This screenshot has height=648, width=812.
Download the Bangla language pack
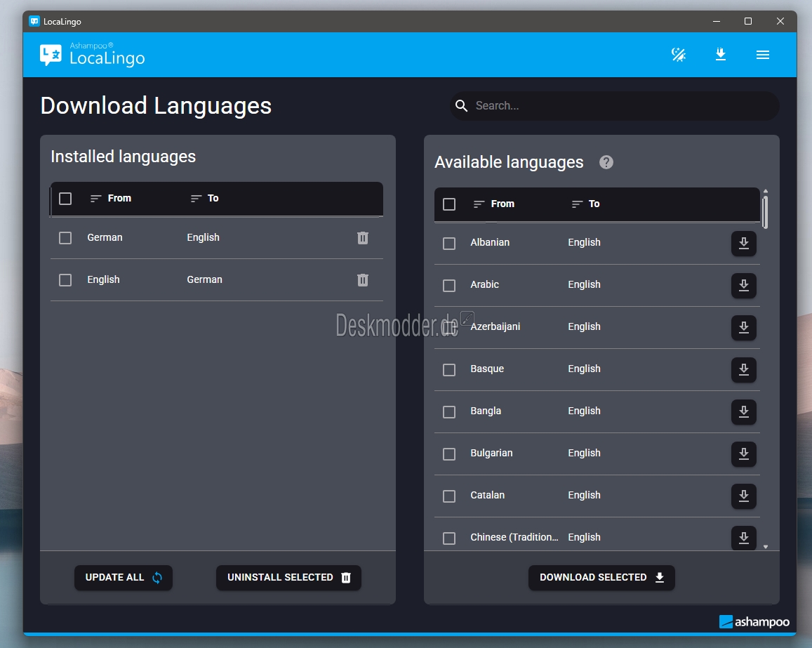pyautogui.click(x=744, y=412)
